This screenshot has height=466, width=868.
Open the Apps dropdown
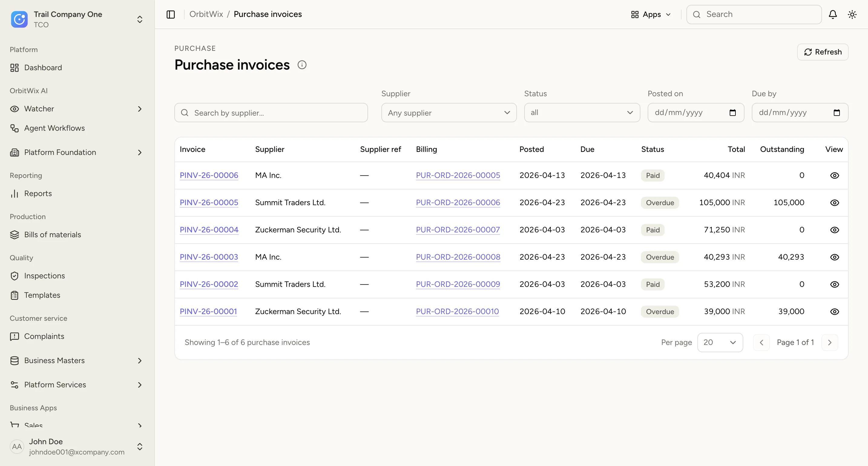point(651,15)
